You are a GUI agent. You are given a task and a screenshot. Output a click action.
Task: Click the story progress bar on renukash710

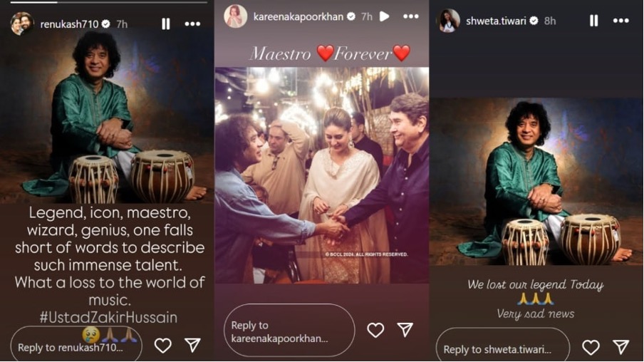click(109, 2)
